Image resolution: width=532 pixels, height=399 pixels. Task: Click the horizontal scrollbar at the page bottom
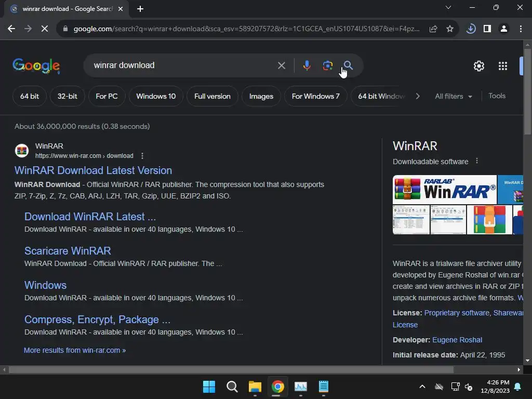(231, 369)
